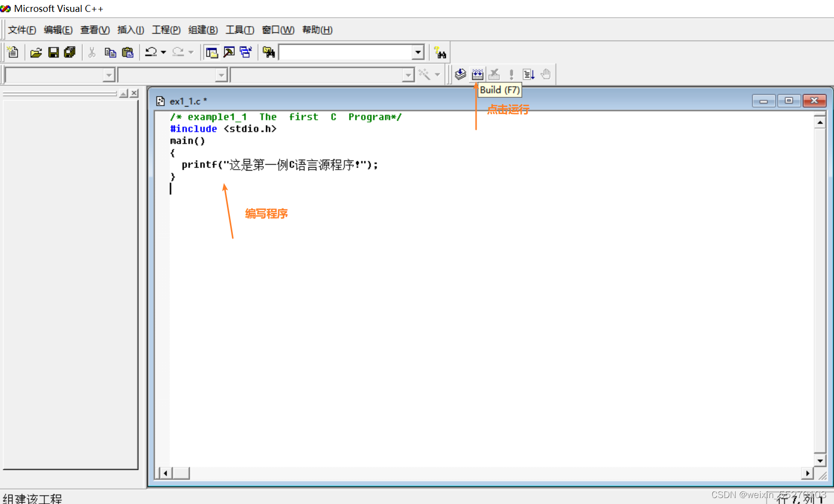Image resolution: width=834 pixels, height=504 pixels.
Task: Click the Redo toolbar icon
Action: (178, 52)
